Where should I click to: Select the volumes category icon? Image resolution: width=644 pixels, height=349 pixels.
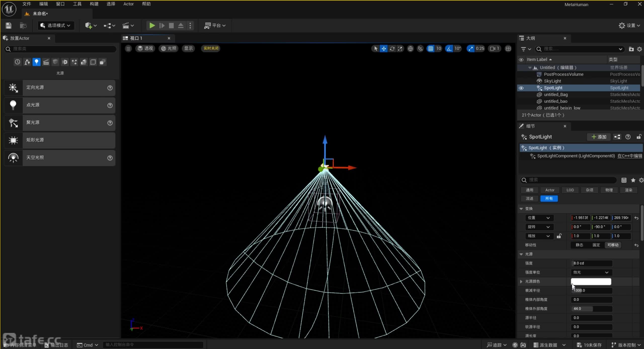[93, 62]
